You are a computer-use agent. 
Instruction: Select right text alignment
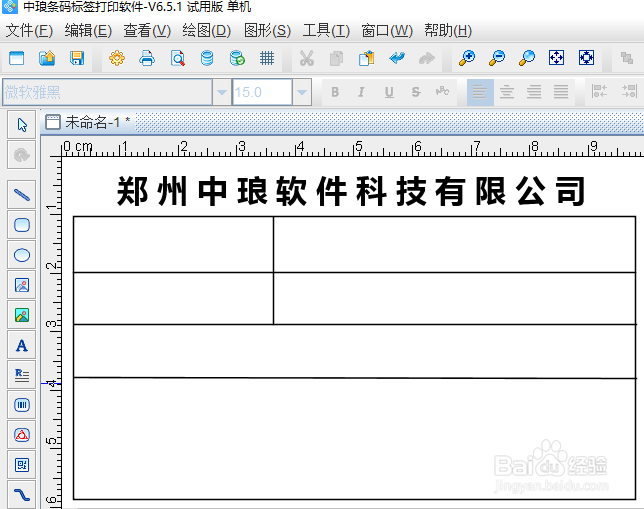coord(534,92)
